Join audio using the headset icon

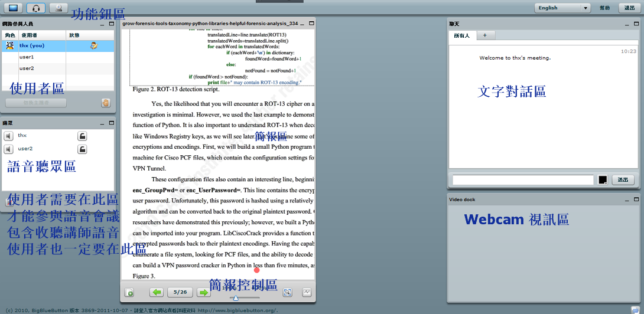35,8
